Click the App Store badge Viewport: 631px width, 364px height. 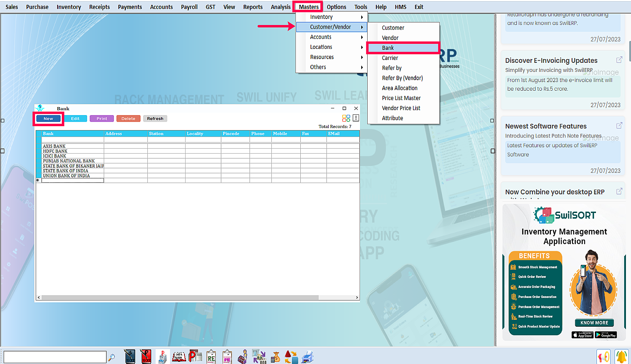(x=582, y=335)
